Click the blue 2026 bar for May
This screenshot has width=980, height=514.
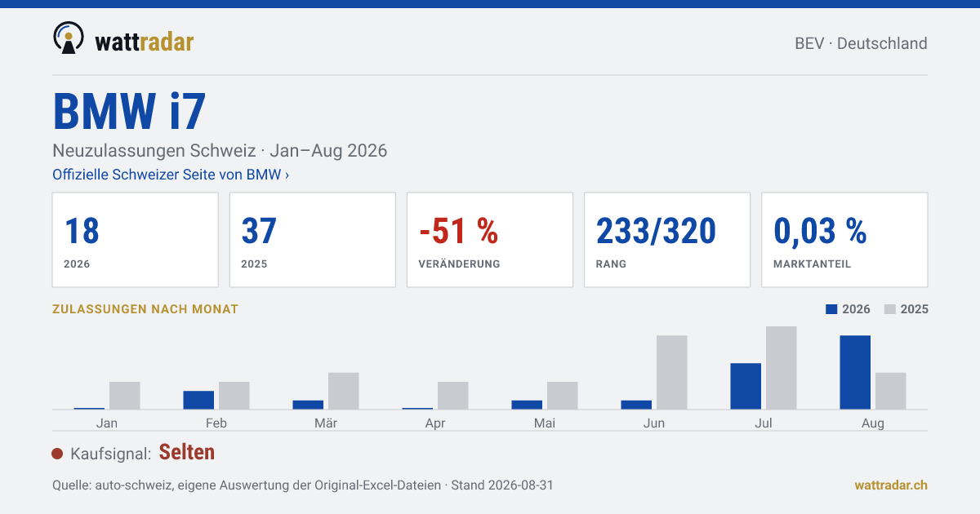527,405
